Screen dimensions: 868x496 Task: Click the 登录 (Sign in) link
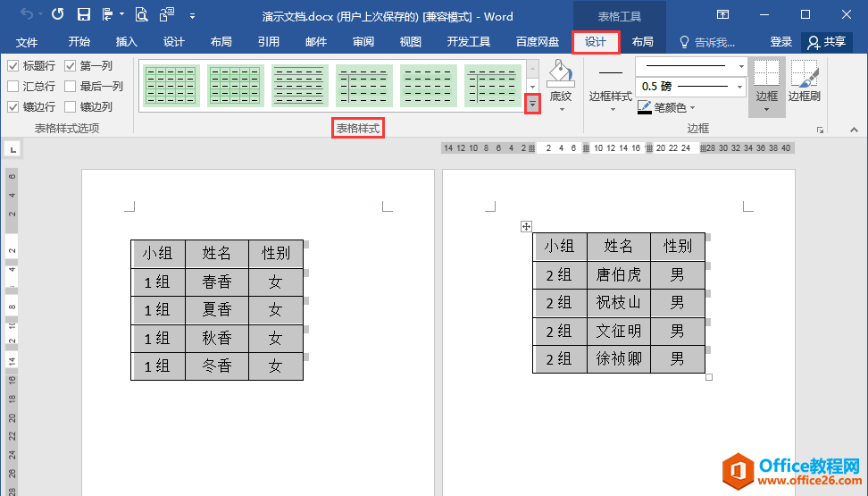point(781,42)
